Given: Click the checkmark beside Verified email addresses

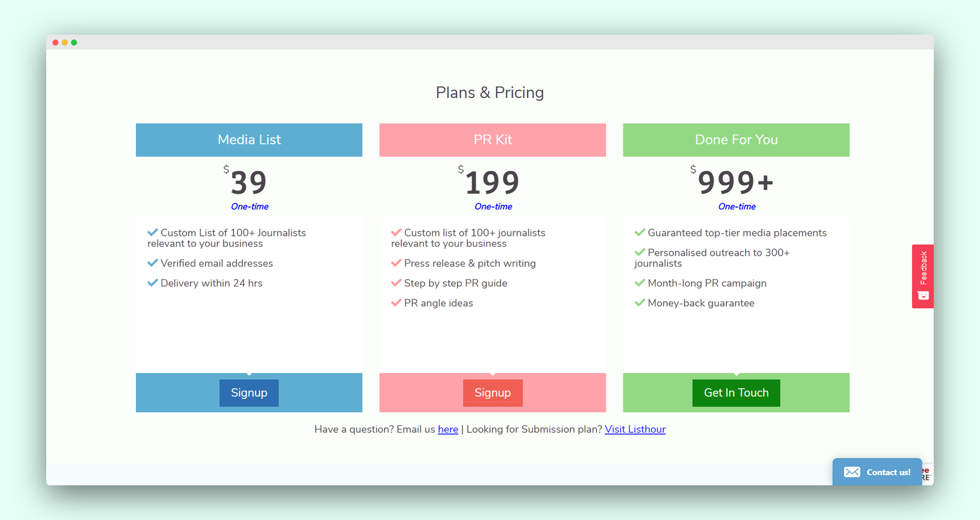Looking at the screenshot, I should 153,263.
